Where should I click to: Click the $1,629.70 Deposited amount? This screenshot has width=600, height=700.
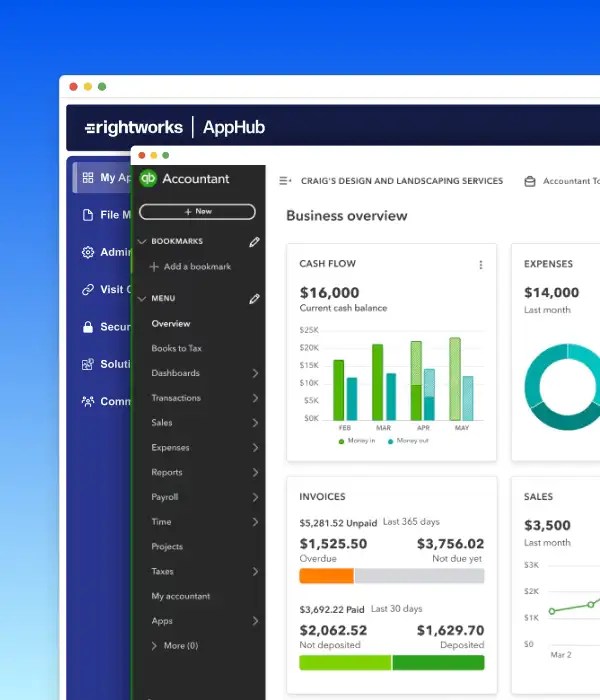click(450, 630)
